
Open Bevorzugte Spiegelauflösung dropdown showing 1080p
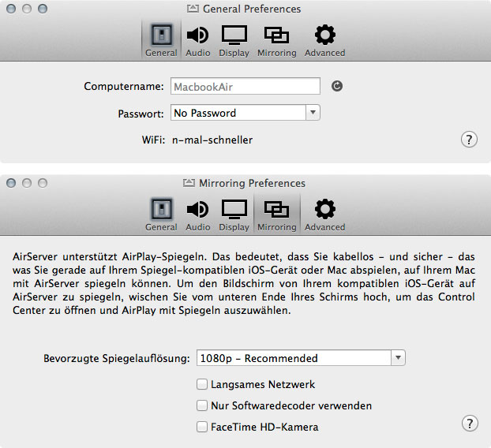(x=301, y=358)
